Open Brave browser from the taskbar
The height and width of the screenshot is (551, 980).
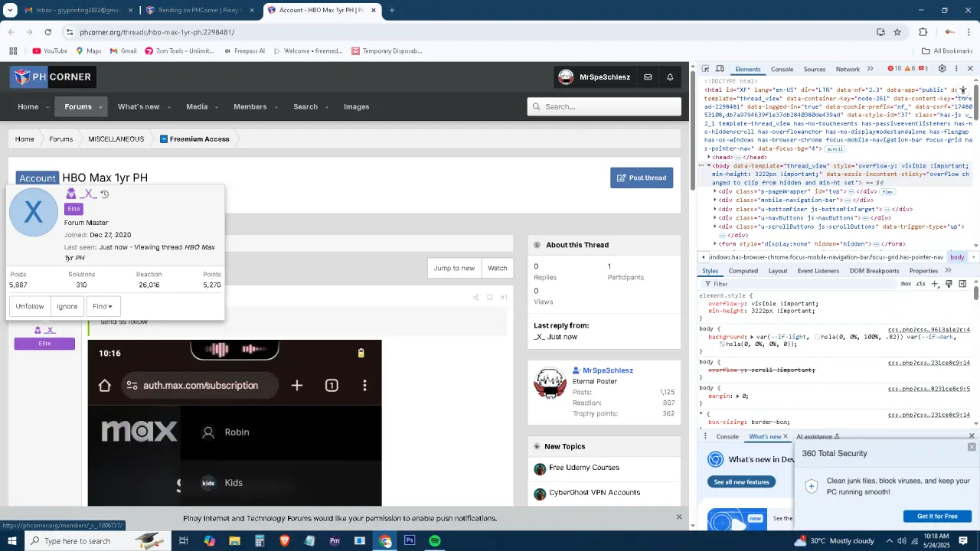tap(285, 541)
